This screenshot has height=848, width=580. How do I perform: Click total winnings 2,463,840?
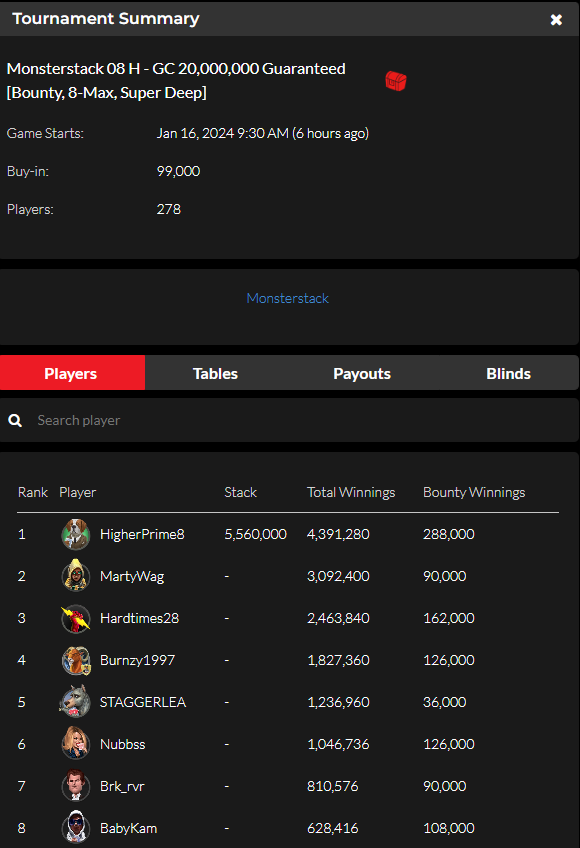click(338, 618)
